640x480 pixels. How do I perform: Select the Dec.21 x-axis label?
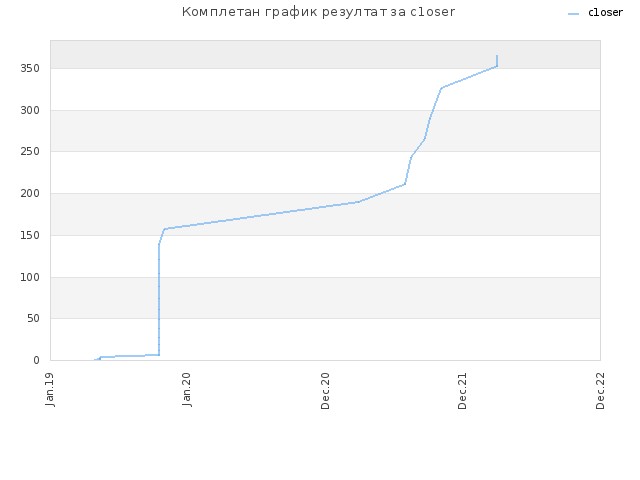pos(462,391)
